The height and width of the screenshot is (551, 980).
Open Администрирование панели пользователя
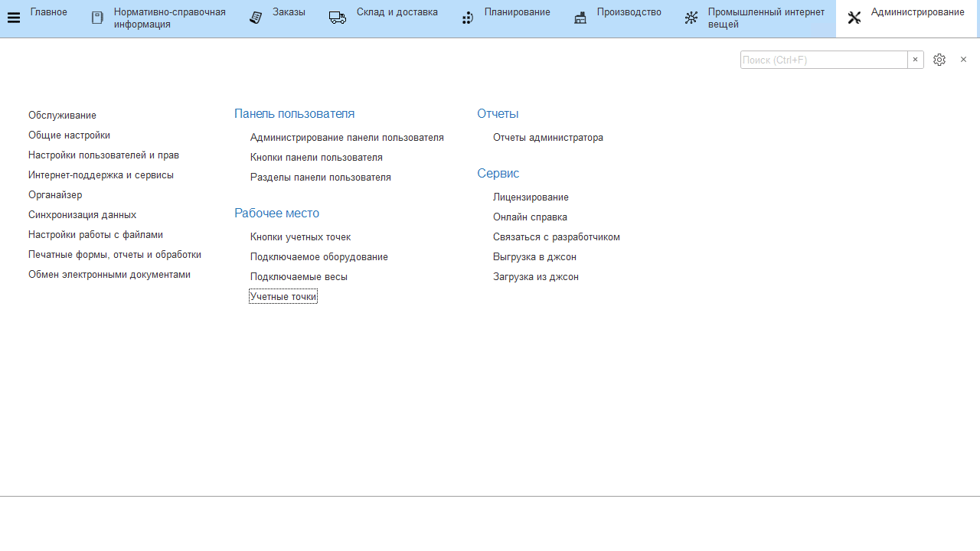click(x=347, y=138)
